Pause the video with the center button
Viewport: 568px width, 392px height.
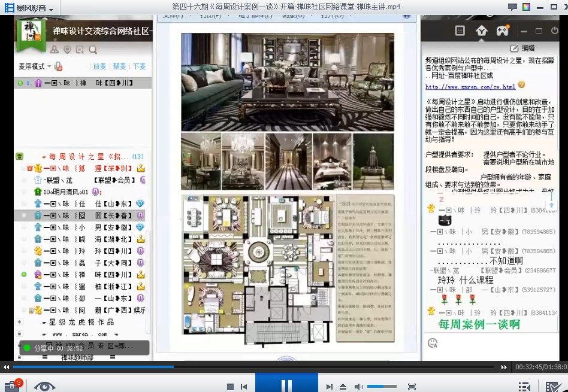click(x=286, y=385)
